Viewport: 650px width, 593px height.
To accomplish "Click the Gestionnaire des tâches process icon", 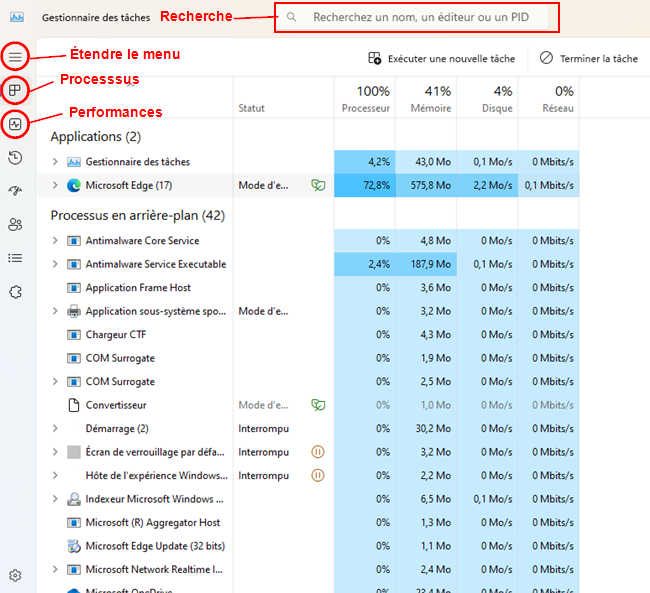I will coord(74,162).
